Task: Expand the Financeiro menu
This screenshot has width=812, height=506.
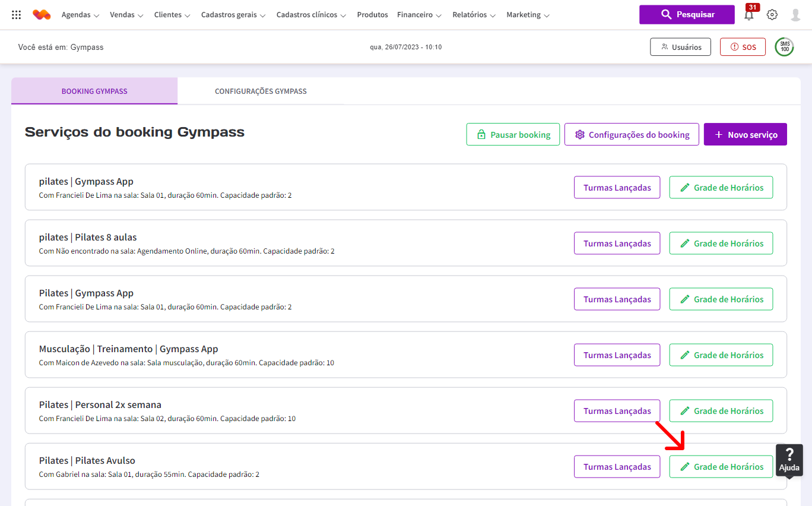Action: click(419, 15)
